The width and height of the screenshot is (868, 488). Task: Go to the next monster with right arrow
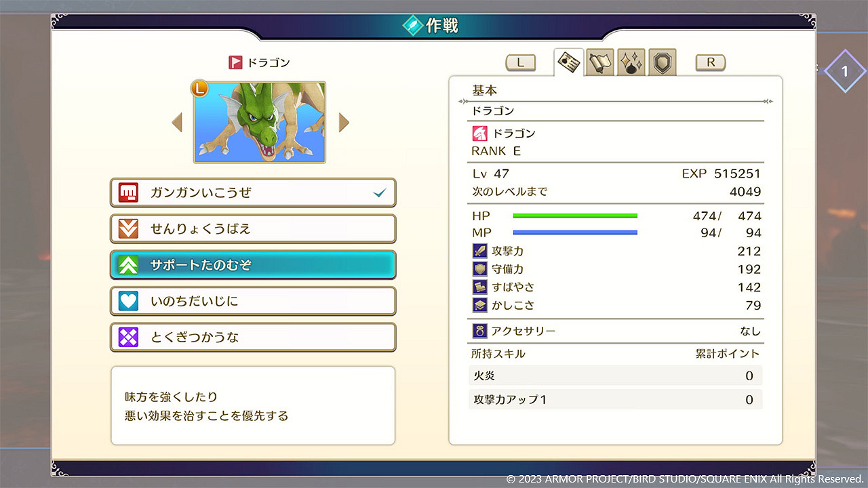pyautogui.click(x=344, y=123)
